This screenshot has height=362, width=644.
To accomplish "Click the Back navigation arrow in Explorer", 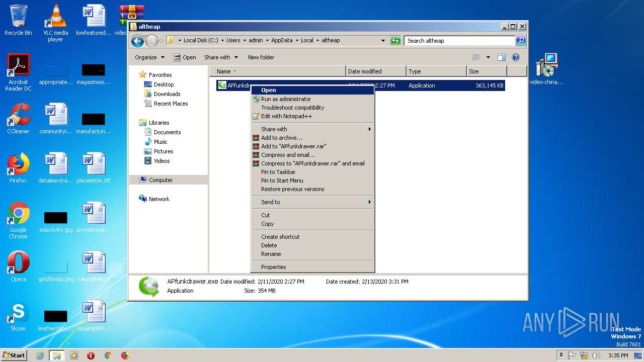I will tap(137, 41).
